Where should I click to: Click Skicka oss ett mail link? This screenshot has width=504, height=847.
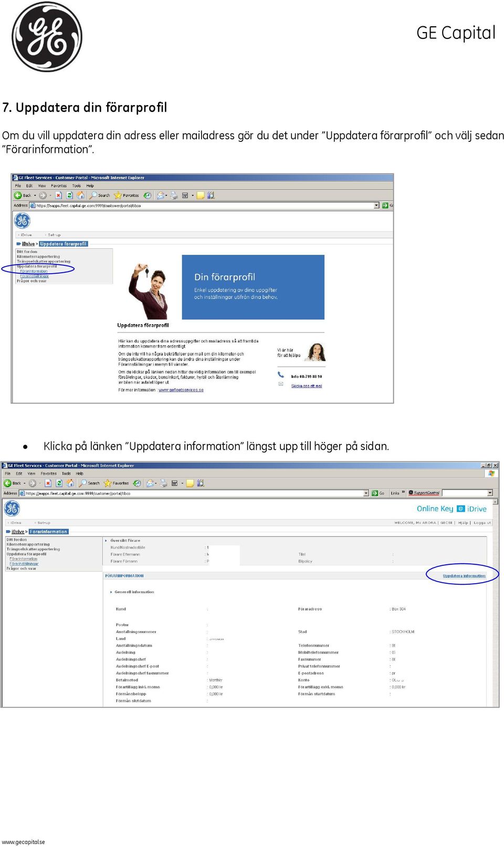coord(307,386)
